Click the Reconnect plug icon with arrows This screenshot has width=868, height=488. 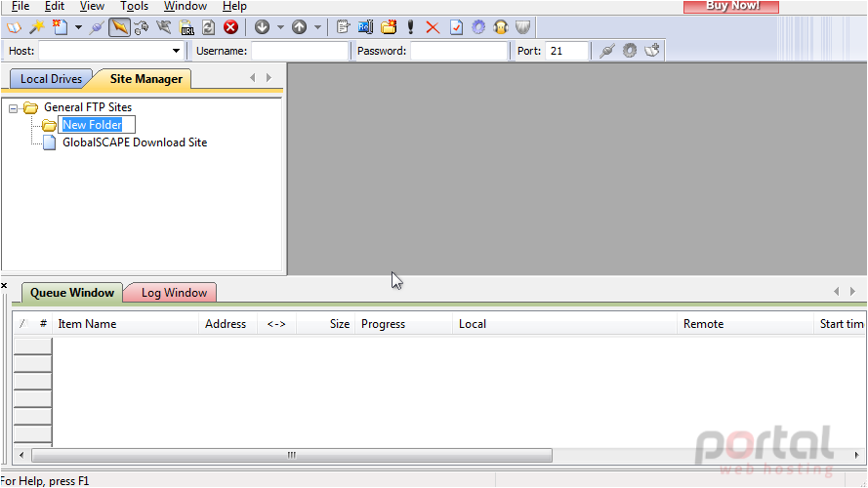click(142, 27)
